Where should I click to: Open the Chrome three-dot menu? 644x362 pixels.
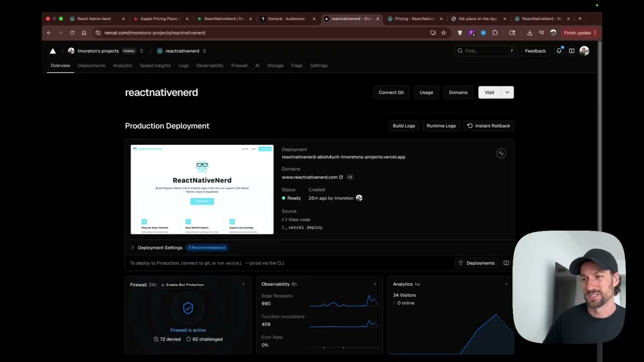point(595,33)
